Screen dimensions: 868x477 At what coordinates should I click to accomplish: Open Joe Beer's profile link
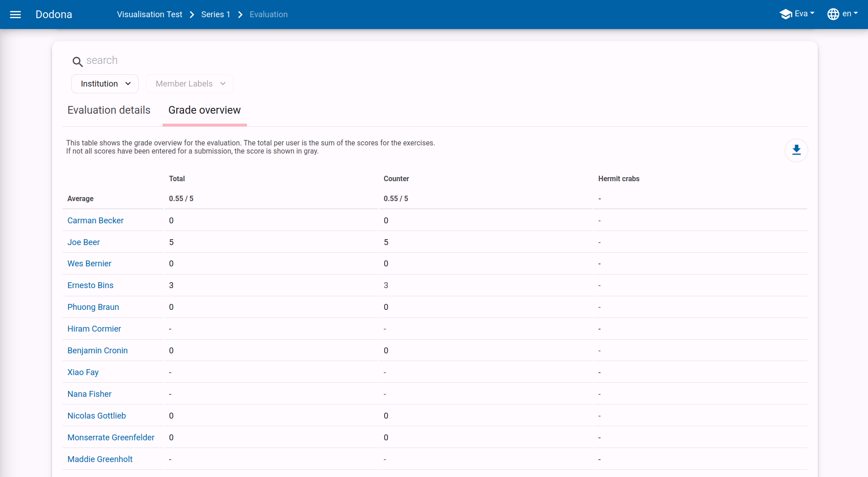point(84,242)
